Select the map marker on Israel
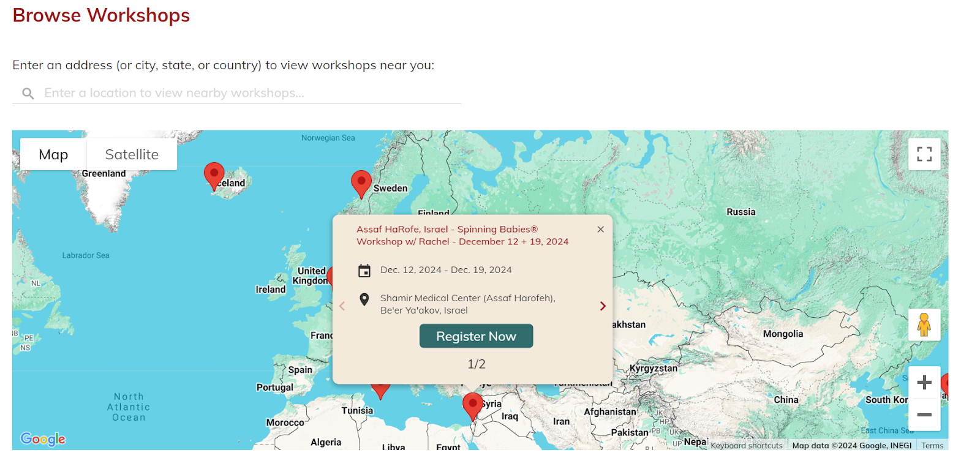 pos(472,407)
